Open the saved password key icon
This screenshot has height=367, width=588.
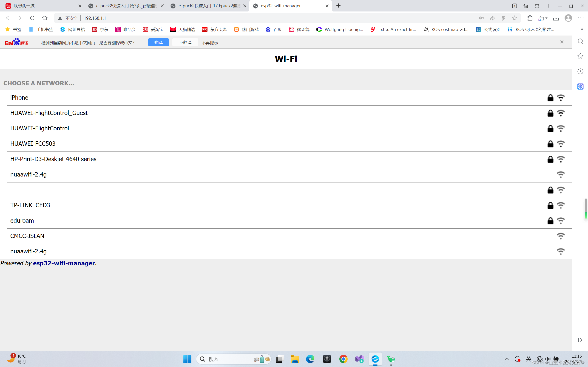tap(481, 18)
